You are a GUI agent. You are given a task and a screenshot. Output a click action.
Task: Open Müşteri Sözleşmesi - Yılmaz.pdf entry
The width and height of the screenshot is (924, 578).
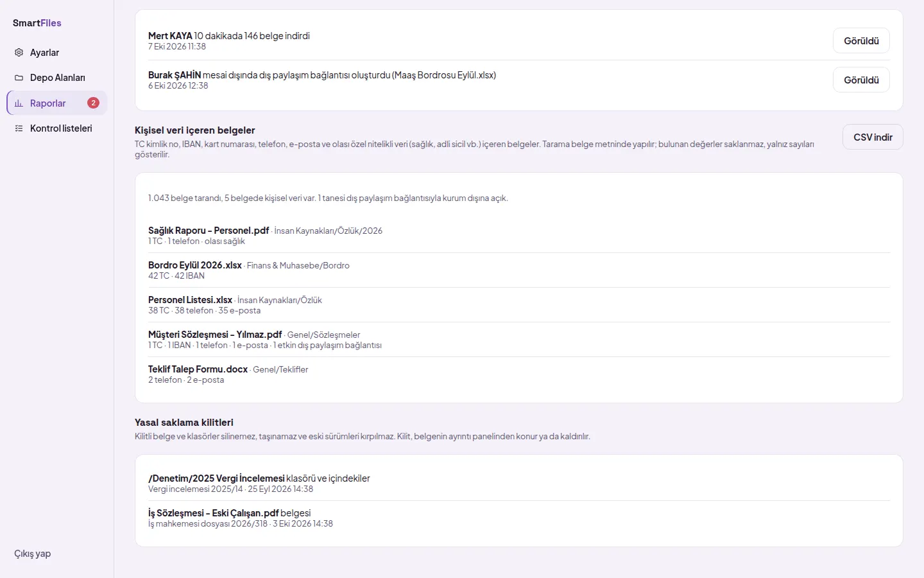pyautogui.click(x=519, y=340)
